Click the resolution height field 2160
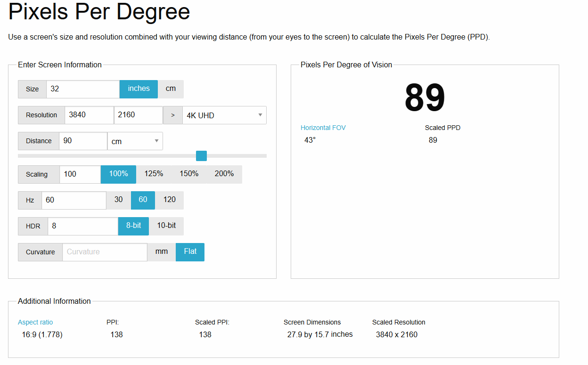 [x=139, y=115]
